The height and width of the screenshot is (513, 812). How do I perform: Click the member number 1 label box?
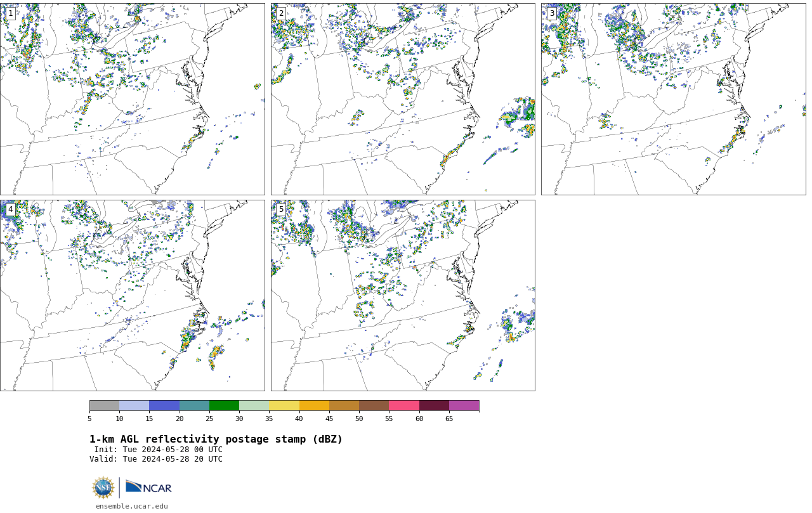tap(10, 13)
